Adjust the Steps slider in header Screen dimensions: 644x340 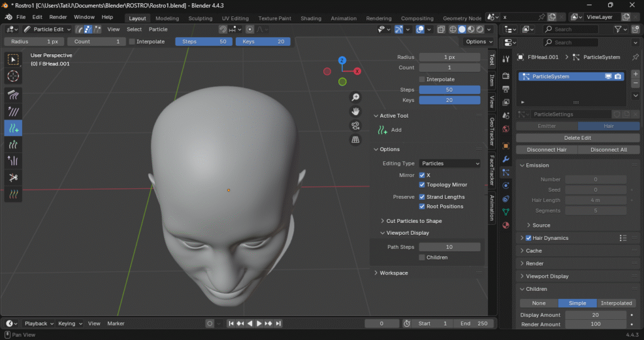(x=204, y=42)
